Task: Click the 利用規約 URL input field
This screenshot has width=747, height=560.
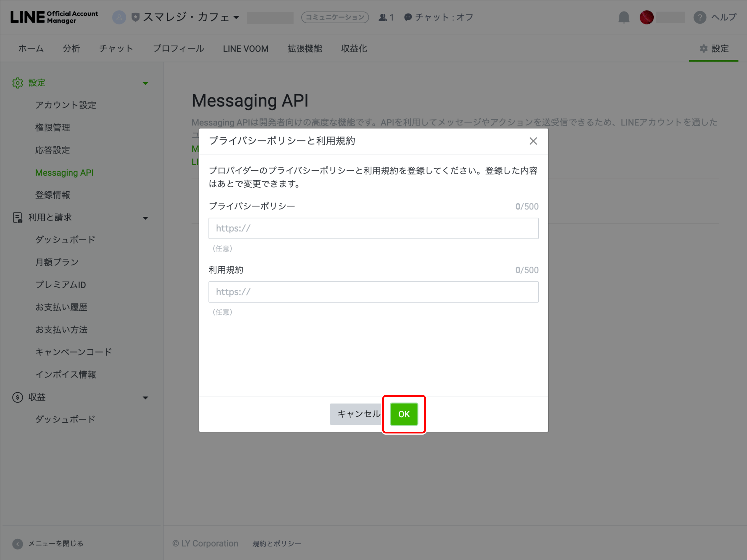Action: 373,292
